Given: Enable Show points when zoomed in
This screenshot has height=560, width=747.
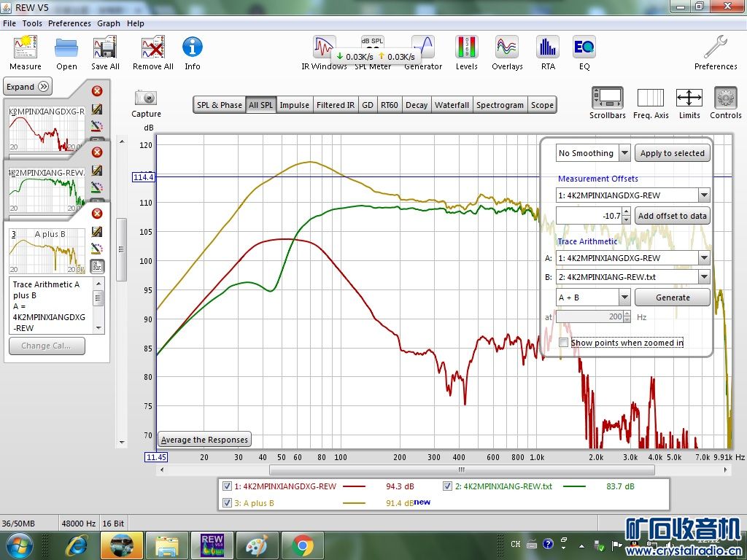Looking at the screenshot, I should tap(563, 343).
